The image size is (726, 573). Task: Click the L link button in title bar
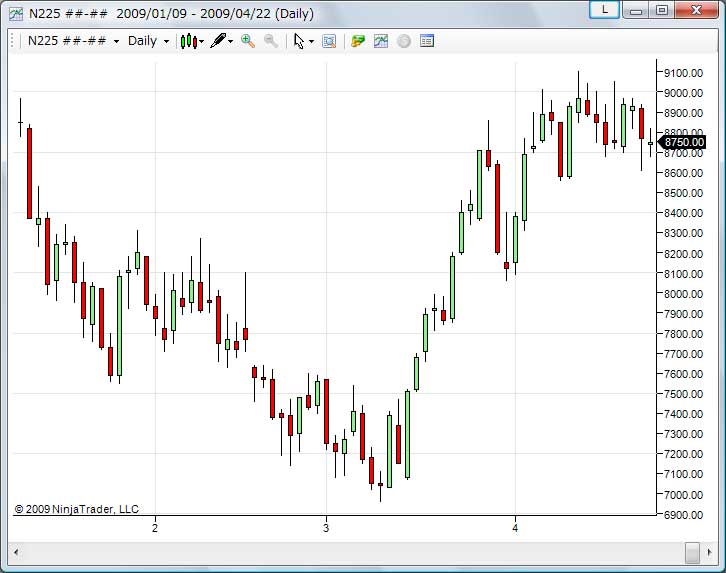(604, 10)
